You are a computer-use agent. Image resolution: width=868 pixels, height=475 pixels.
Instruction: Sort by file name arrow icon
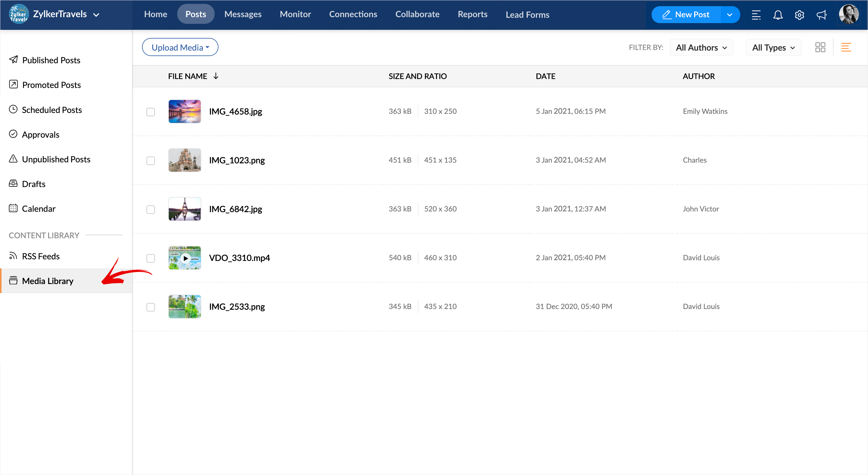[x=216, y=76]
